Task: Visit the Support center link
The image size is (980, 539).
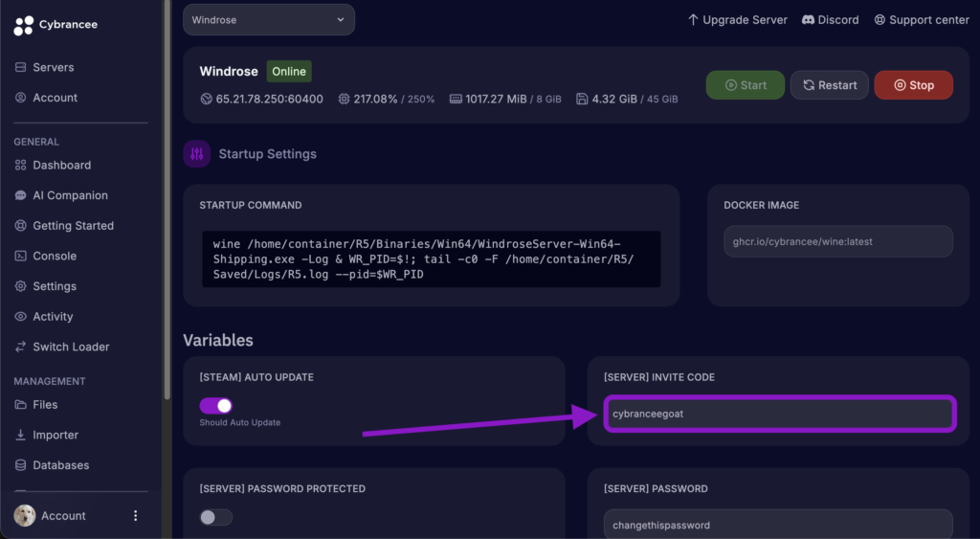Action: pyautogui.click(x=922, y=20)
